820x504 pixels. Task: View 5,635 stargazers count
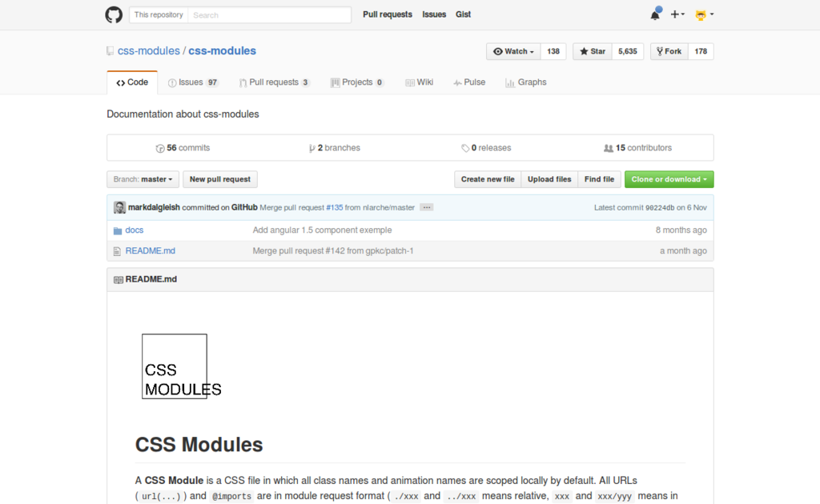click(x=628, y=51)
